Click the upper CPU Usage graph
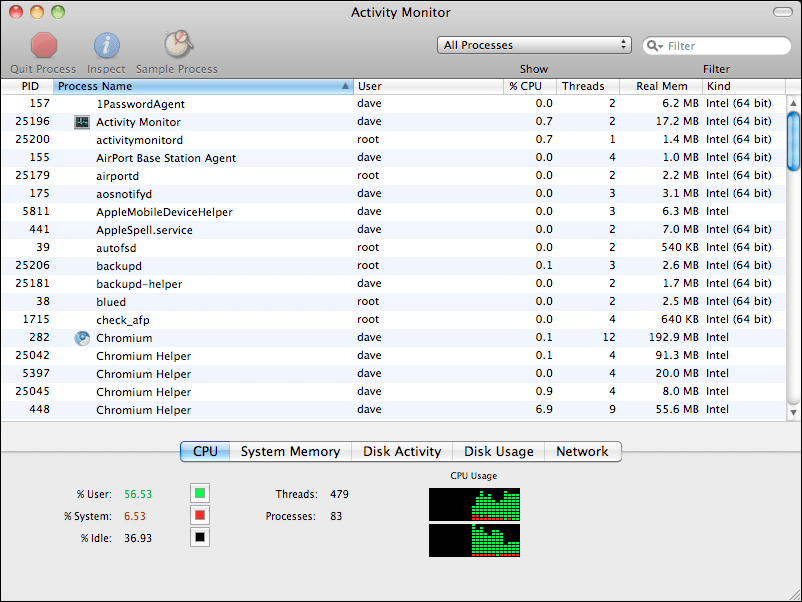This screenshot has height=602, width=802. pyautogui.click(x=474, y=504)
